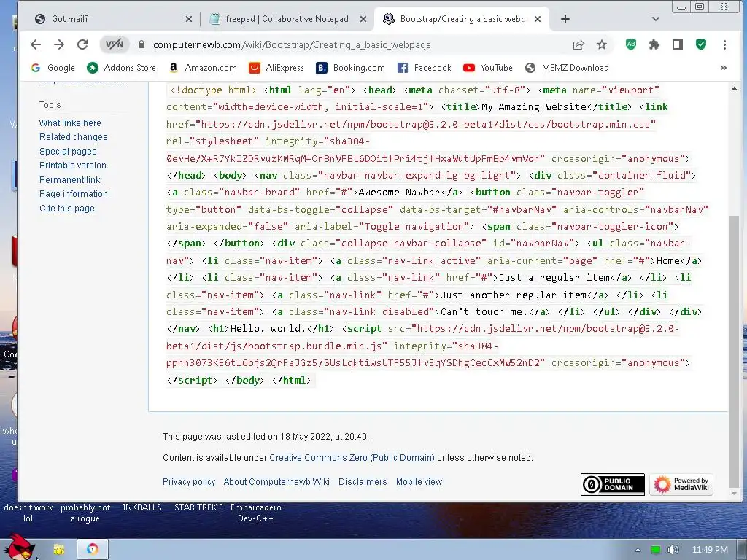Select the Bootstrap/Creating a basic webpage tab
747x560 pixels.
[462, 19]
